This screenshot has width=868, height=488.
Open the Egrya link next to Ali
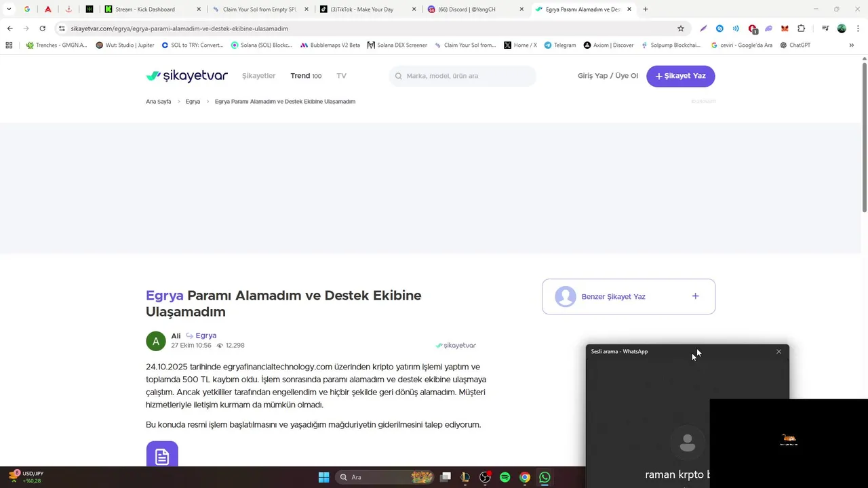point(205,335)
